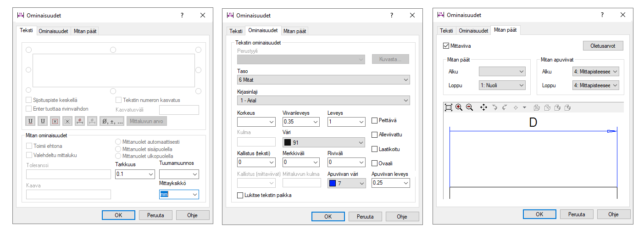Open the Taso dropdown showing 6 Mitat

tap(323, 80)
